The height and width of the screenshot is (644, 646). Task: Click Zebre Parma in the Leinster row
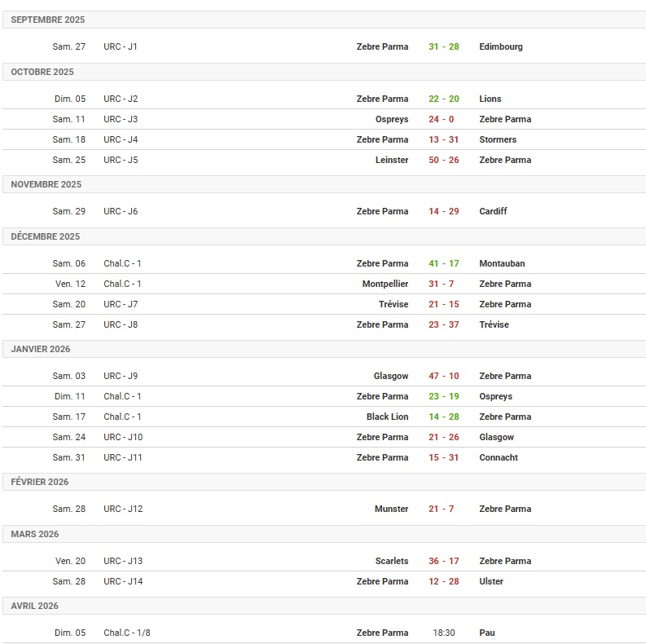tap(505, 160)
